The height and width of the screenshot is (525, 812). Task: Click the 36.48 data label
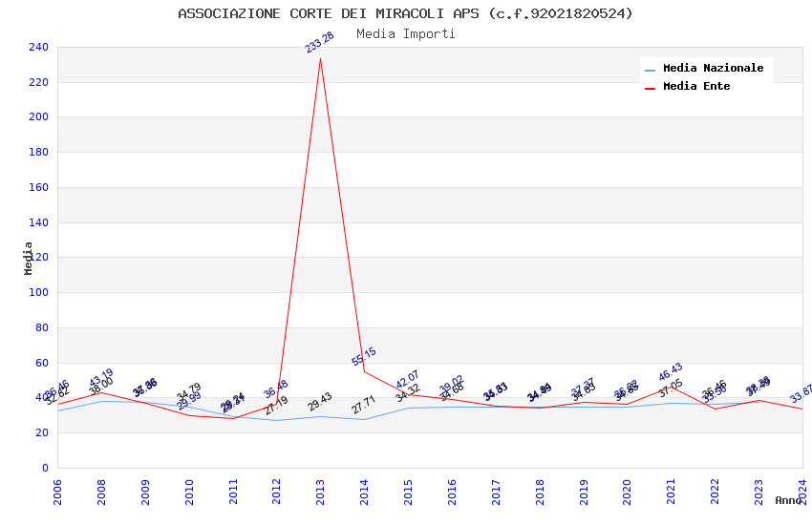275,388
